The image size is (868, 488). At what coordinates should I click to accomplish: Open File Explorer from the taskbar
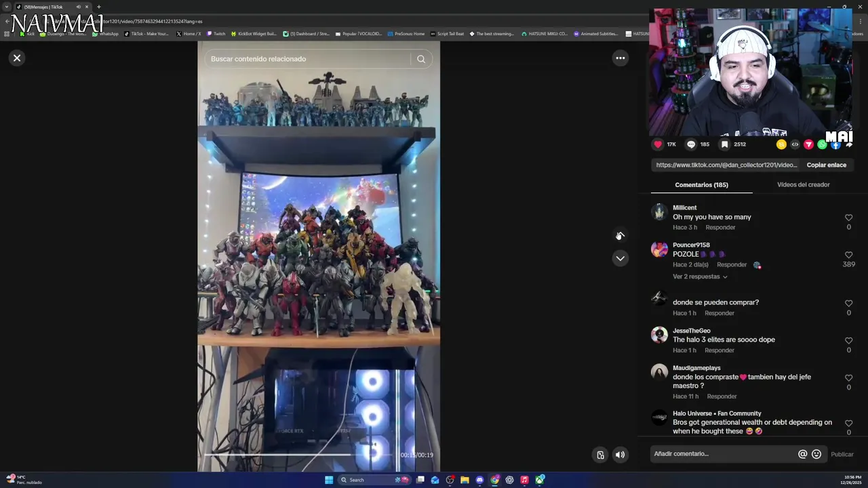click(465, 480)
